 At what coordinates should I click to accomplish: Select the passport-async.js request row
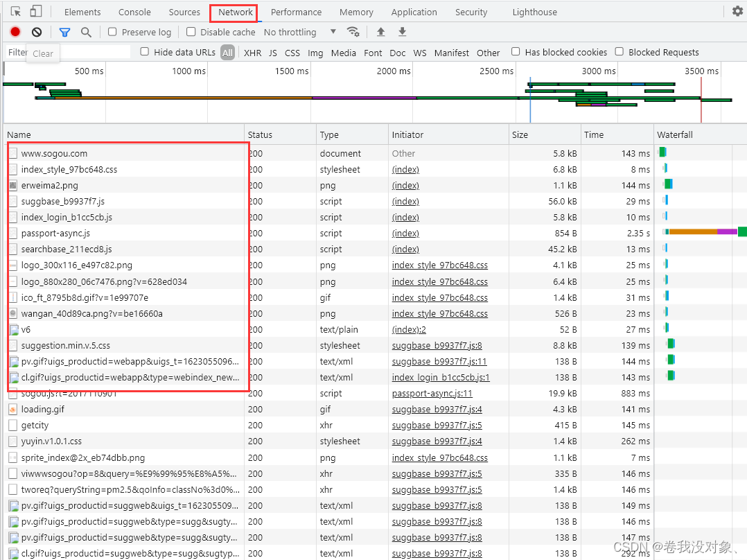tap(376, 234)
